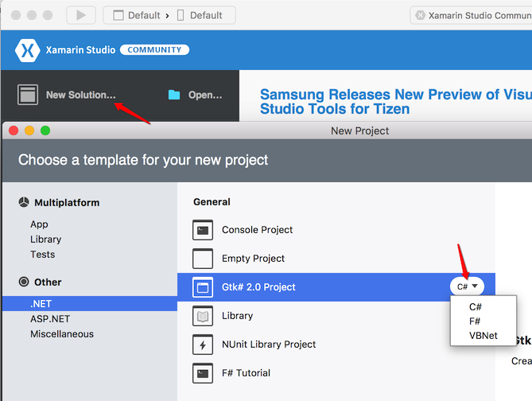This screenshot has height=401, width=532.
Task: Choose F# from the language list
Action: coord(475,321)
